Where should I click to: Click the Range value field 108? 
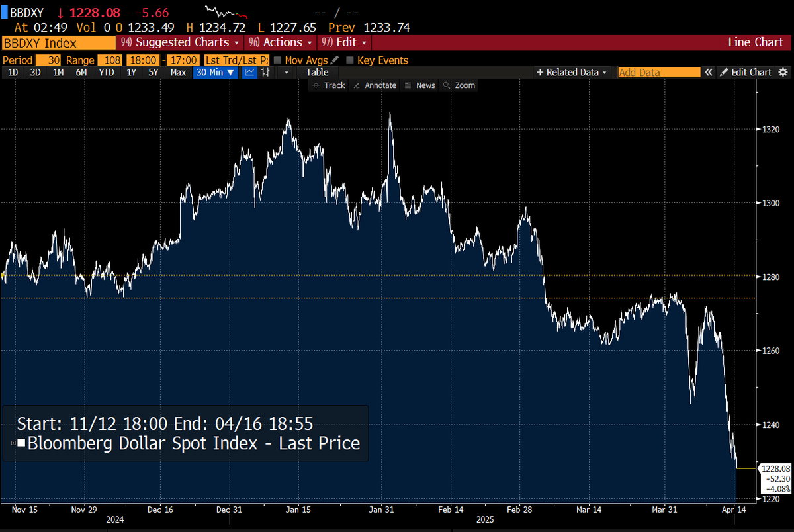pos(110,60)
